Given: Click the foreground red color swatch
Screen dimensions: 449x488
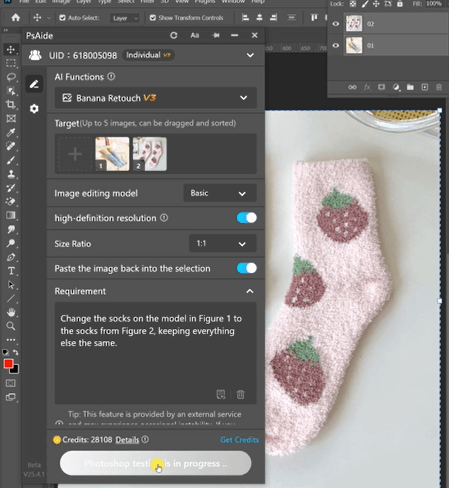Looking at the screenshot, I should pyautogui.click(x=8, y=364).
